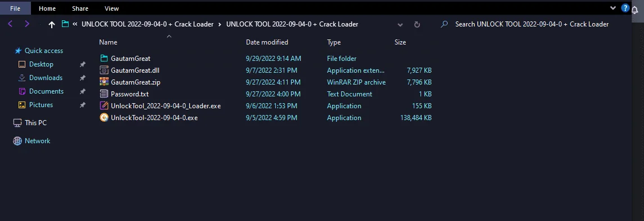Screen dimensions: 644x221
Task: Click the Desktop folder icon
Action: pos(22,64)
